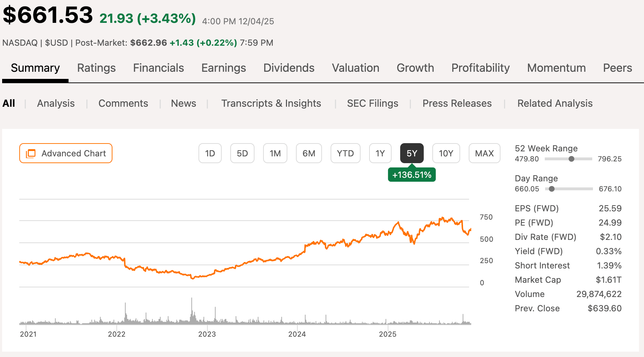The width and height of the screenshot is (644, 357).
Task: Click the 52 Week Range slider marker
Action: [x=571, y=159]
